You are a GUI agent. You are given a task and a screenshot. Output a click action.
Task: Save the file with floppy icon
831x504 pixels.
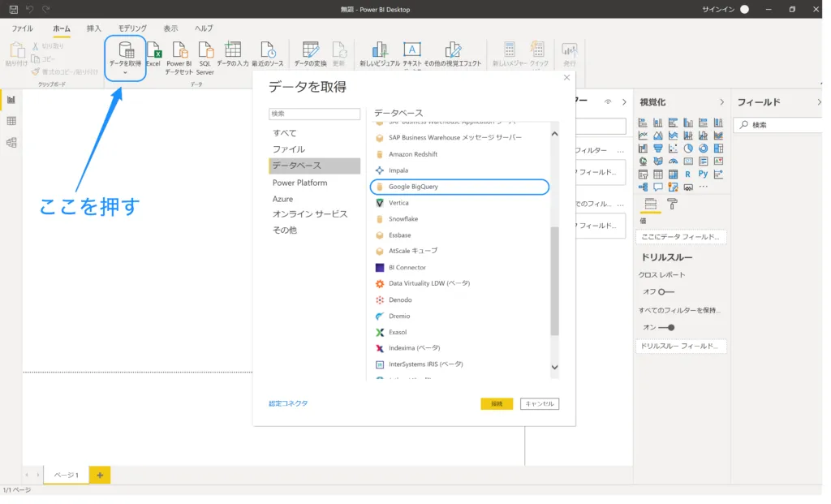point(13,10)
